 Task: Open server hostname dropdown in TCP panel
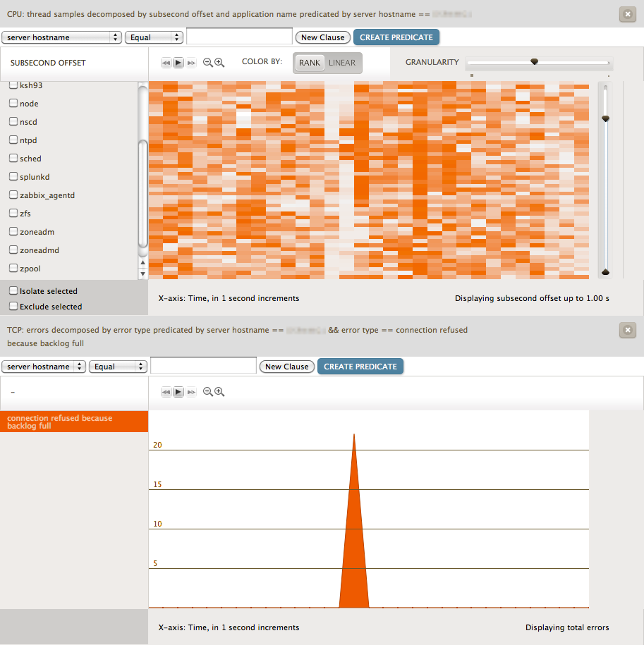[x=44, y=367]
